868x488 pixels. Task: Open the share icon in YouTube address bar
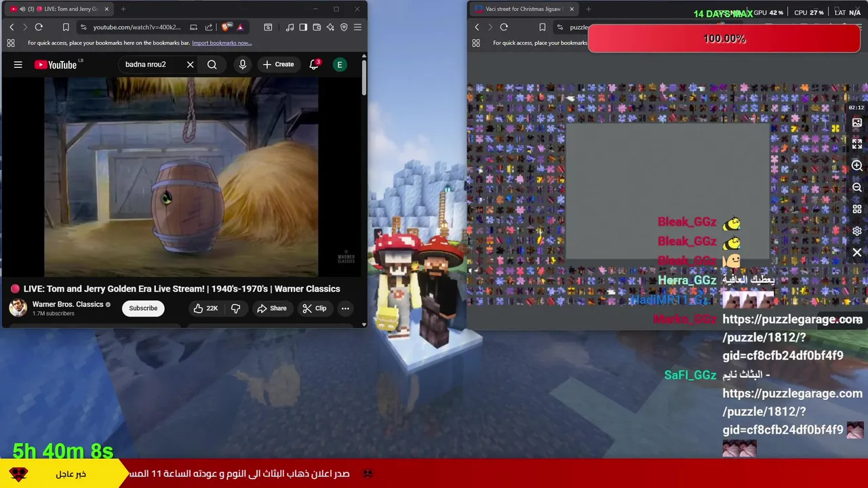tap(209, 27)
